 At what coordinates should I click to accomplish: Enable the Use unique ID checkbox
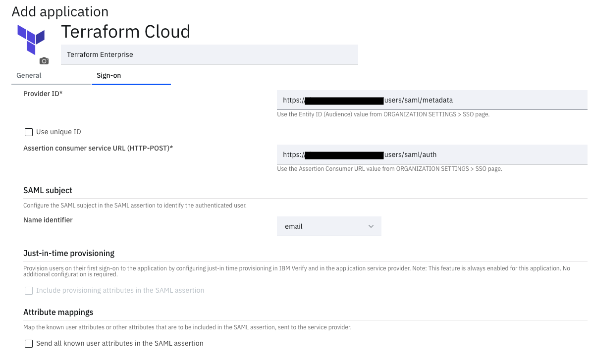coord(29,132)
